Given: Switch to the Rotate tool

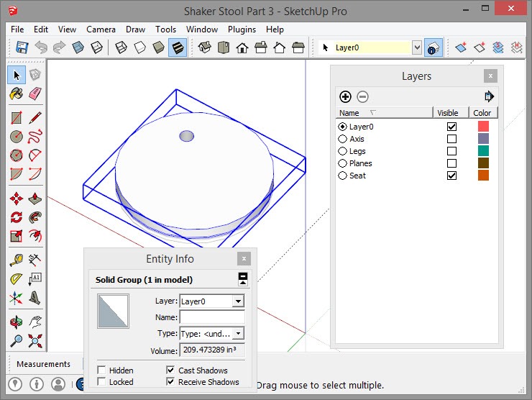Looking at the screenshot, I should 16,217.
